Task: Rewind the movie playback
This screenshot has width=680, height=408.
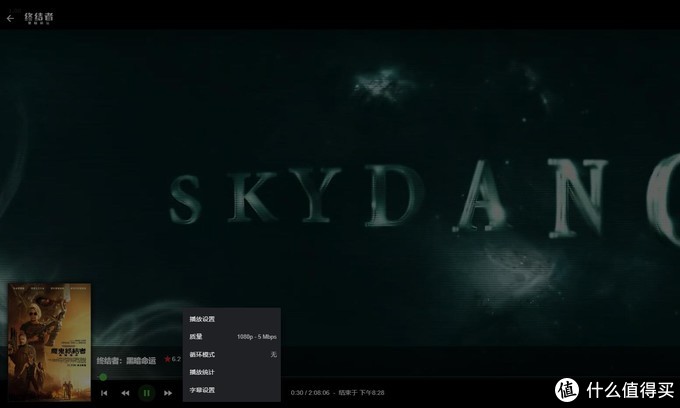Action: point(125,393)
